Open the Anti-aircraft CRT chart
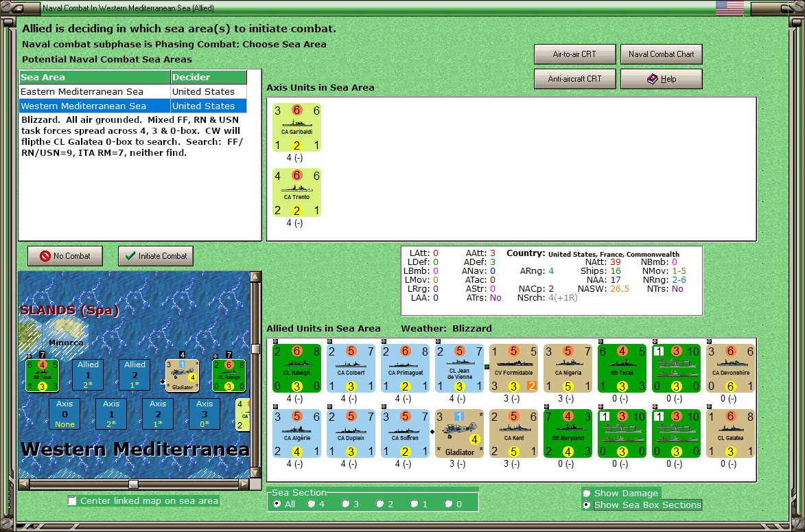 pos(574,78)
